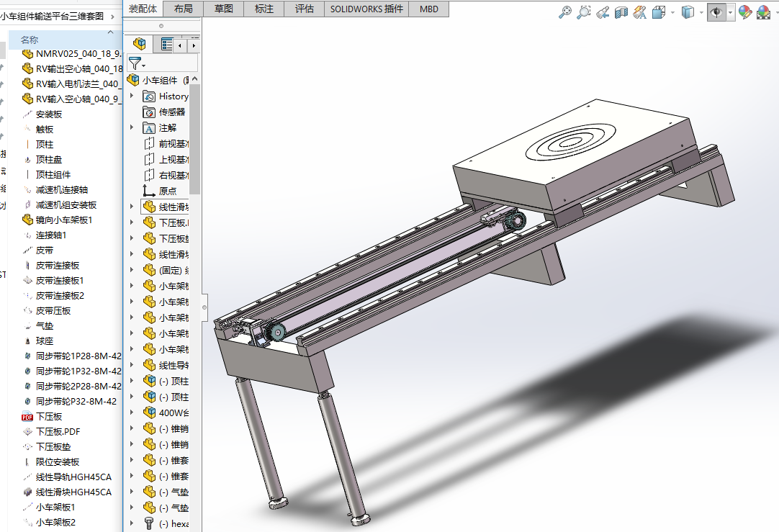Screen dimensions: 779x532
Task: Click the Display Style cube icon
Action: tap(688, 12)
